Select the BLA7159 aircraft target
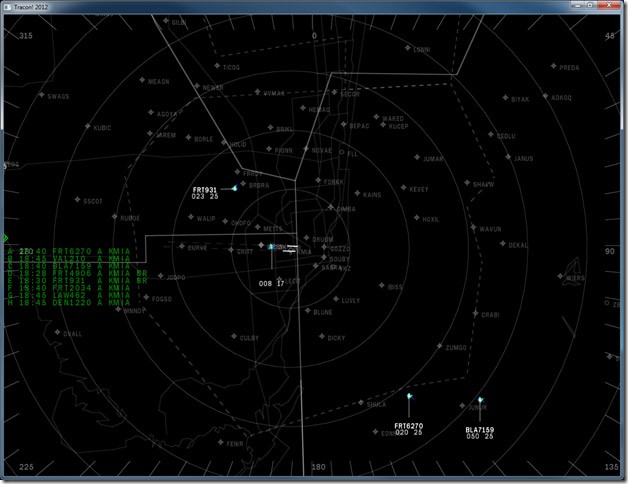This screenshot has width=628, height=484. pyautogui.click(x=480, y=400)
